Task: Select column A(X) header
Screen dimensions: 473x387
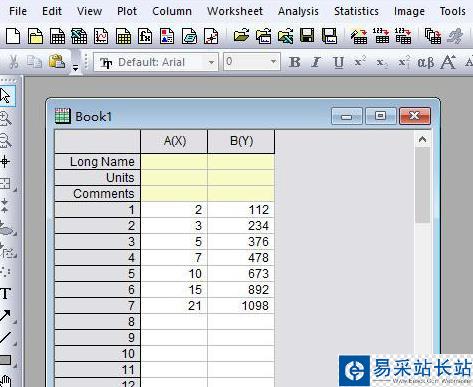Action: tap(174, 141)
